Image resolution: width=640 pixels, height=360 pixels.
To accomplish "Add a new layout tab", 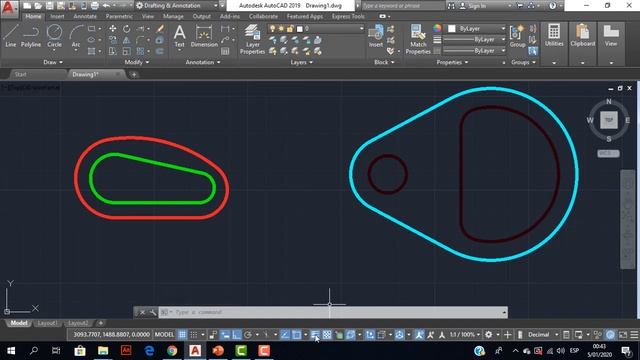I will point(100,323).
